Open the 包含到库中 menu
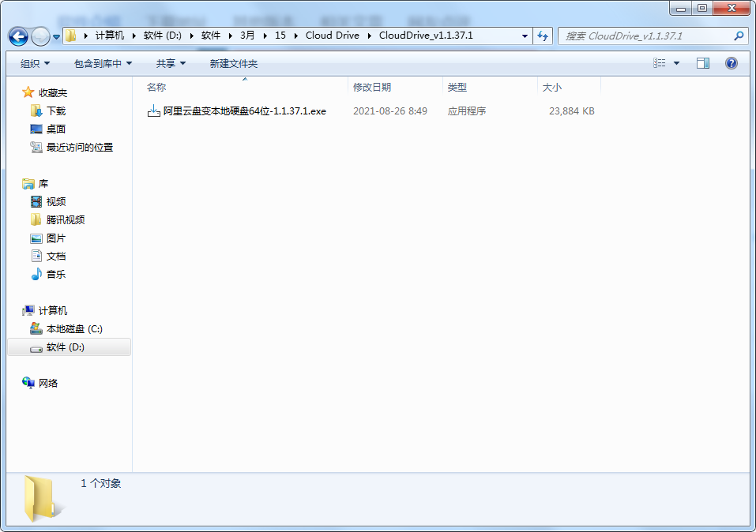The height and width of the screenshot is (532, 756). 103,64
